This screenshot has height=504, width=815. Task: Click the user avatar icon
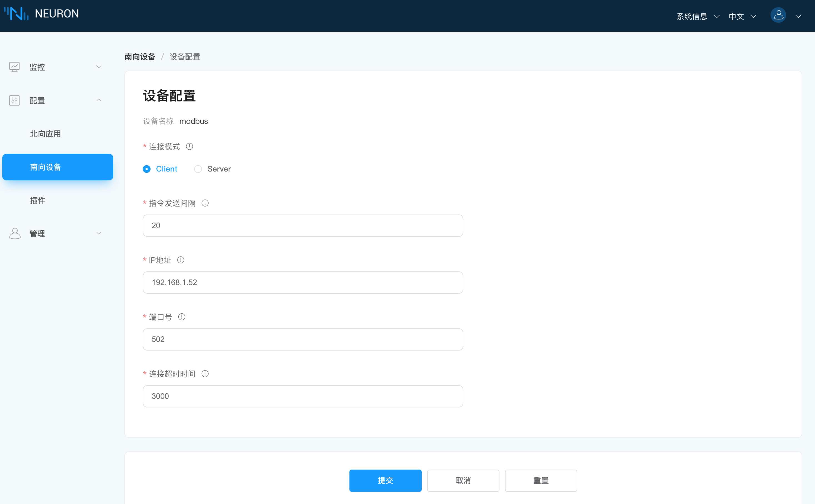pos(778,15)
